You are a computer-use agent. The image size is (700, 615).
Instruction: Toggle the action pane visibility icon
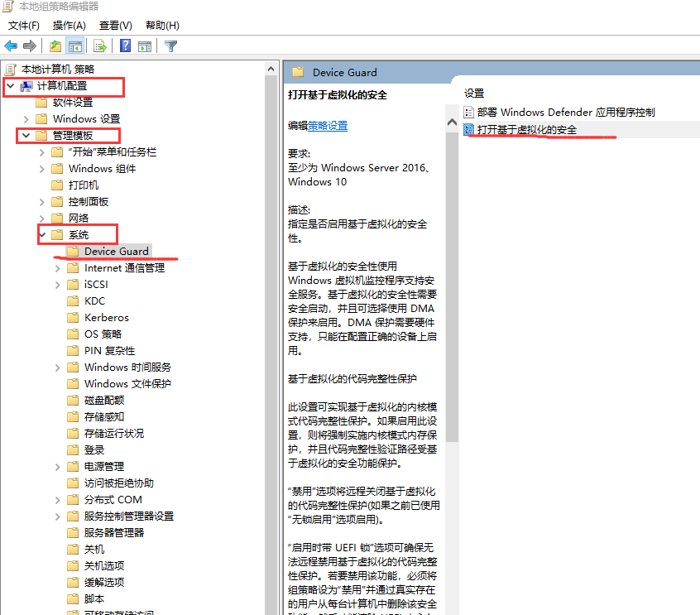tap(143, 46)
